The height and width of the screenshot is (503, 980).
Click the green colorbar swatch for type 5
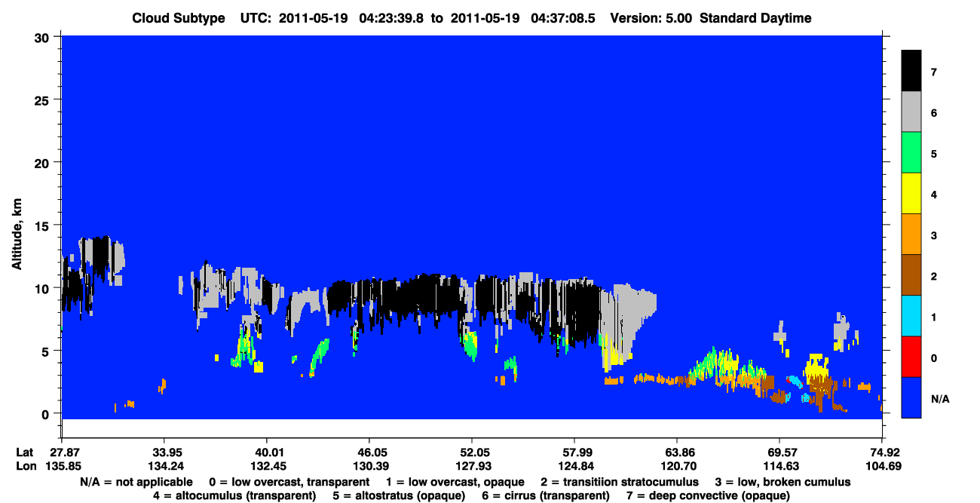click(911, 152)
